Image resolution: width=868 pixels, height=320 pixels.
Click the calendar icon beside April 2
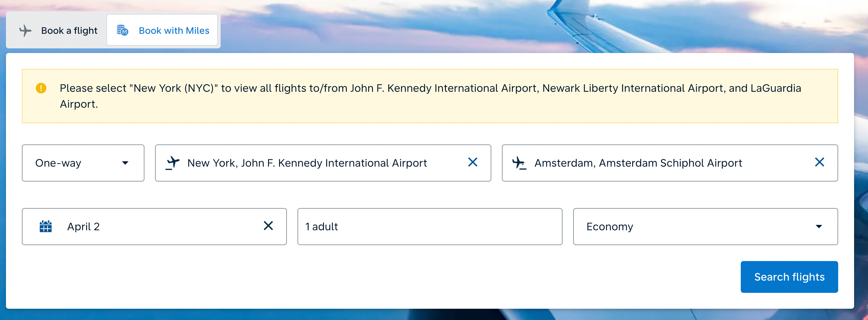[x=46, y=226]
